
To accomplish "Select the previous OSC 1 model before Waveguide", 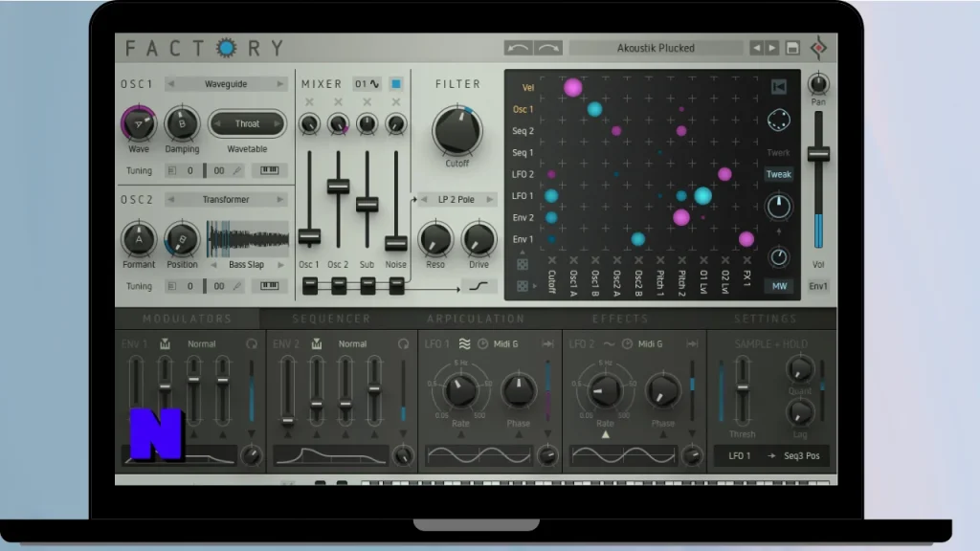I will click(170, 84).
